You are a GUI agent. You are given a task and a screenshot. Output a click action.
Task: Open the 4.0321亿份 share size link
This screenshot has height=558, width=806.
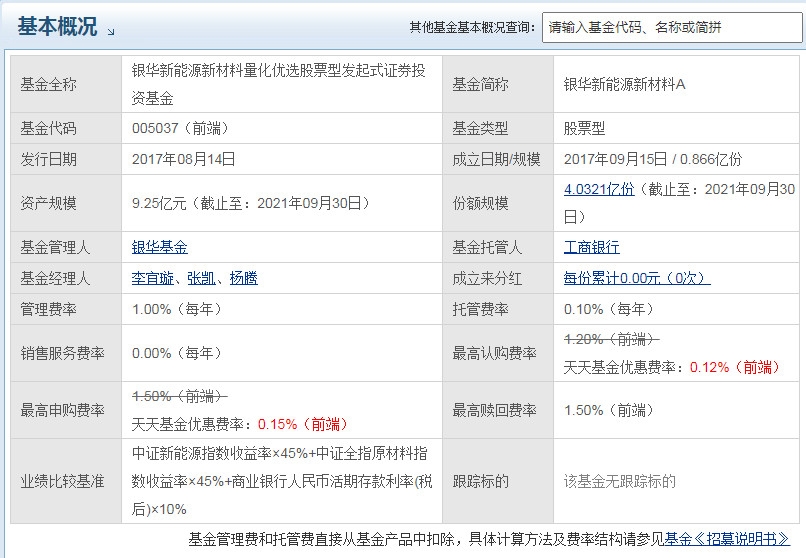click(599, 189)
